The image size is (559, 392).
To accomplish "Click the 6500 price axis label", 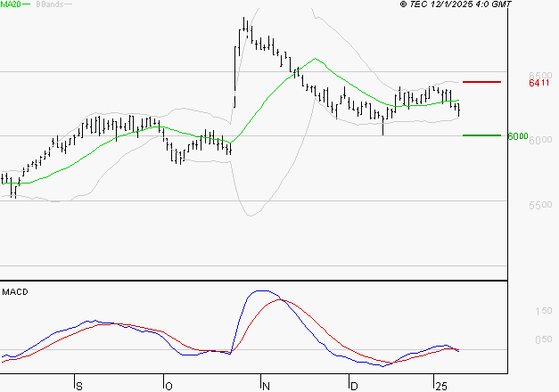I will (x=541, y=75).
